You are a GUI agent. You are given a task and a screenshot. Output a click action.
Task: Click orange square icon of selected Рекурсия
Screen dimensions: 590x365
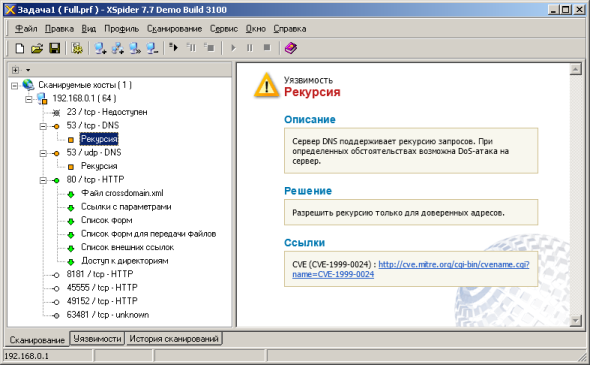(x=71, y=140)
